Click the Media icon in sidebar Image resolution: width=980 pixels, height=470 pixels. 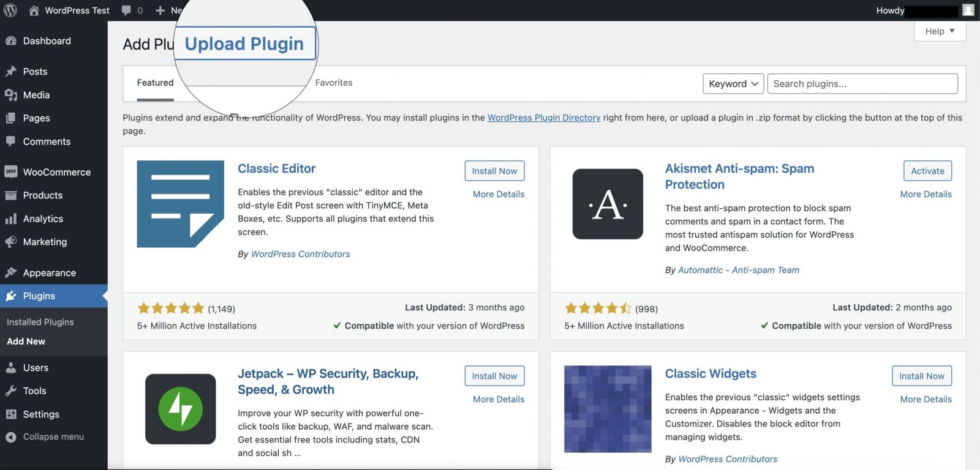click(10, 95)
